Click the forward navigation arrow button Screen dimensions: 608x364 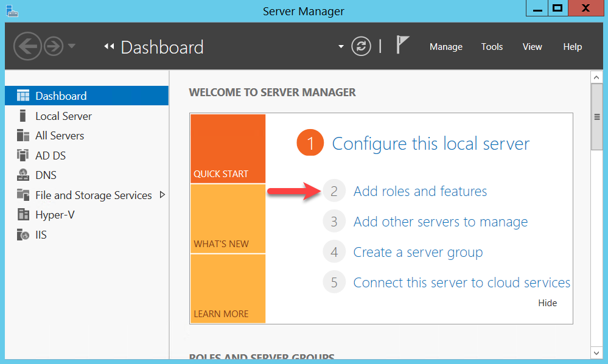coord(54,46)
